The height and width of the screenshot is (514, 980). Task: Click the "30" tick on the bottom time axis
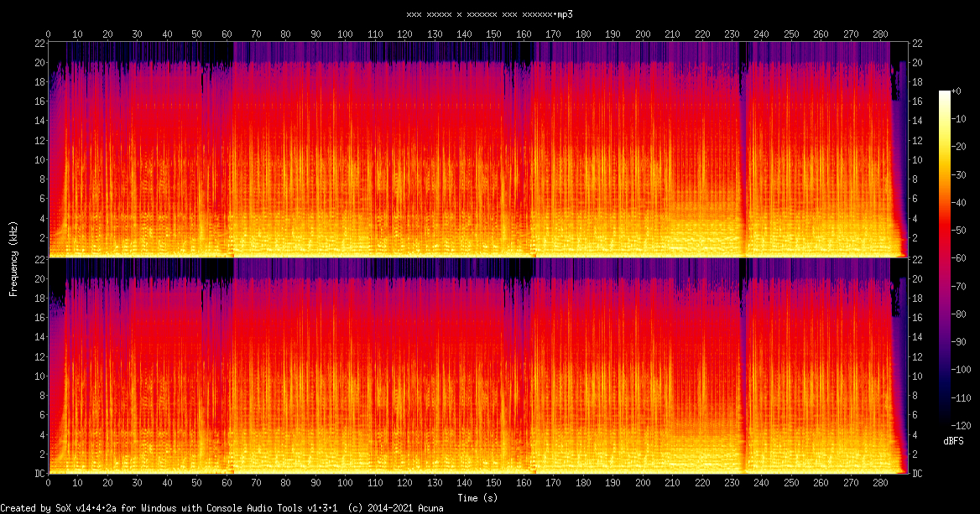137,483
